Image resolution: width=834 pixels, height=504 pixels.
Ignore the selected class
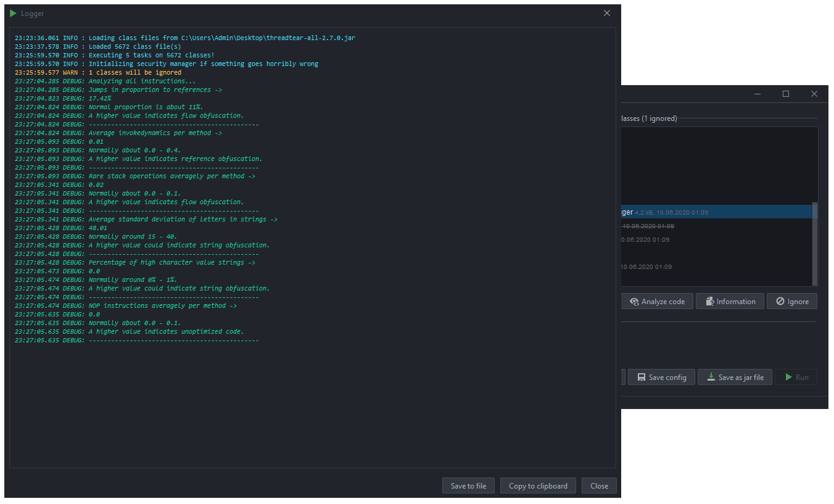792,302
